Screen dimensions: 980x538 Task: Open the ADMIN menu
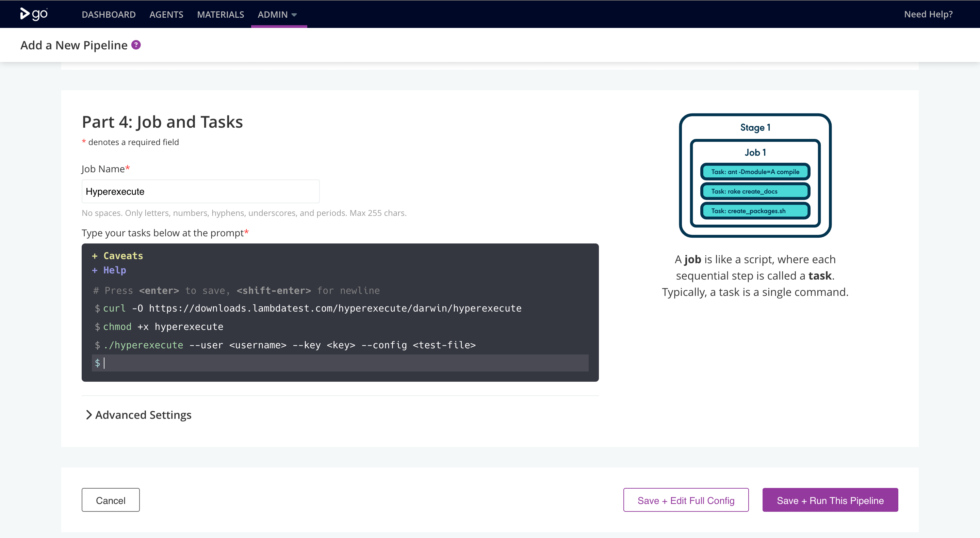coord(273,14)
